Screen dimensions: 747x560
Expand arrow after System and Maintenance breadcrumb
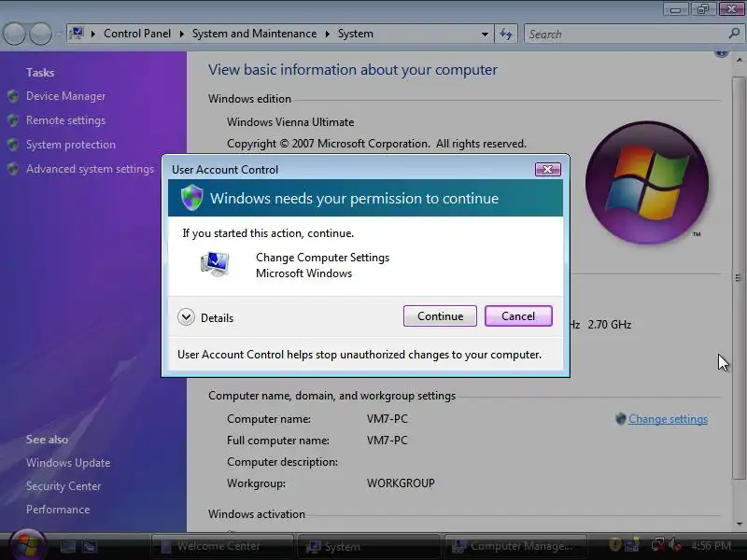pos(328,35)
